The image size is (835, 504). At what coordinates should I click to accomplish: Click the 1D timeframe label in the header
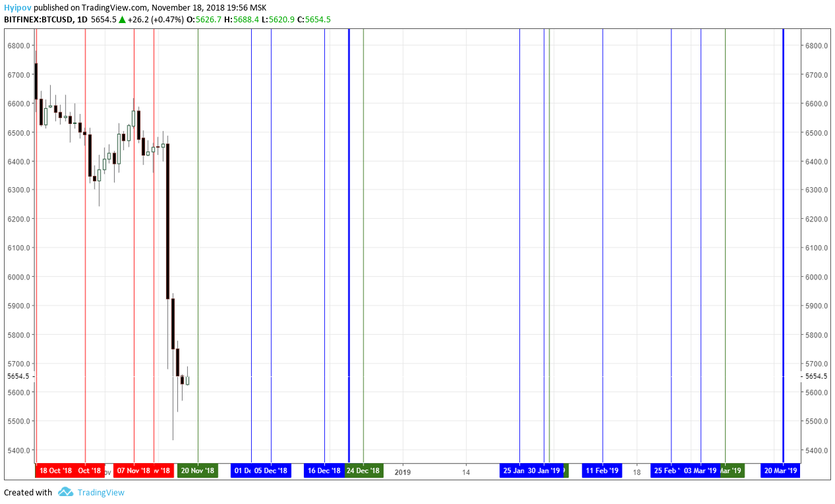[x=82, y=20]
